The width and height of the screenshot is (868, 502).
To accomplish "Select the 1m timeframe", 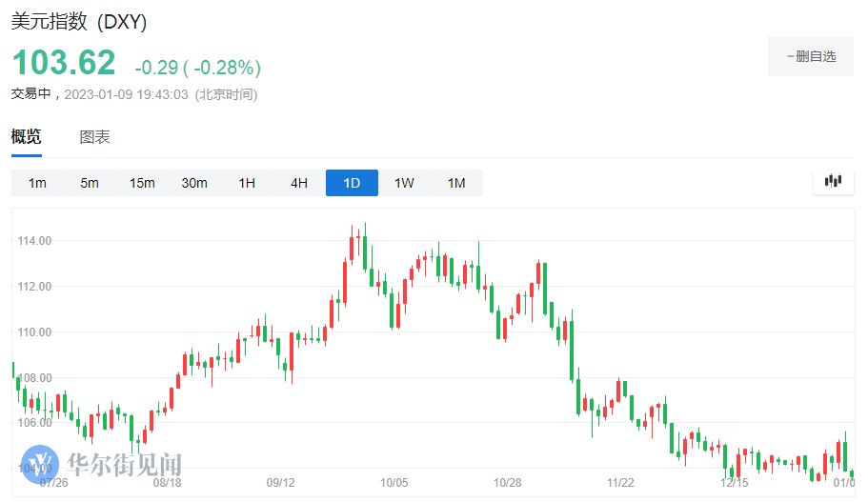I will click(x=37, y=183).
